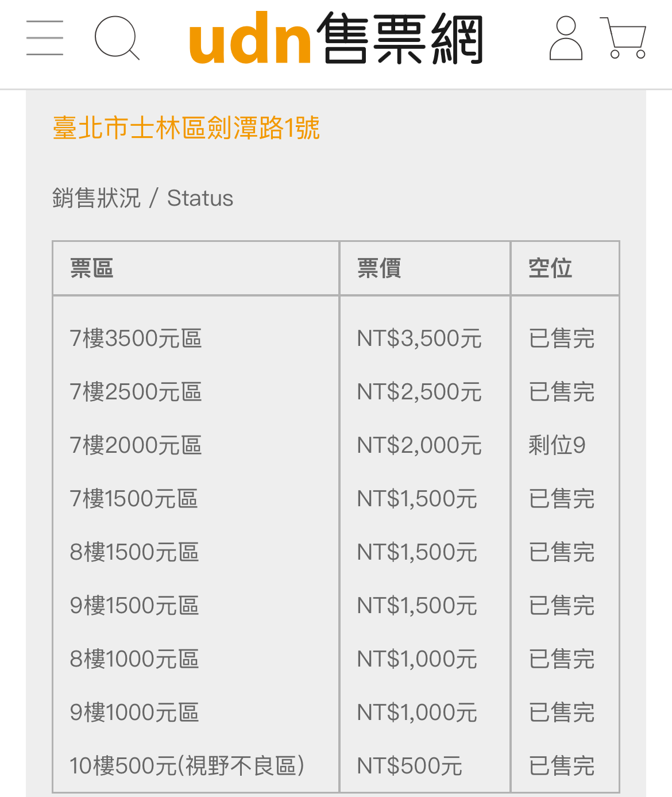View the shopping cart

click(x=624, y=38)
